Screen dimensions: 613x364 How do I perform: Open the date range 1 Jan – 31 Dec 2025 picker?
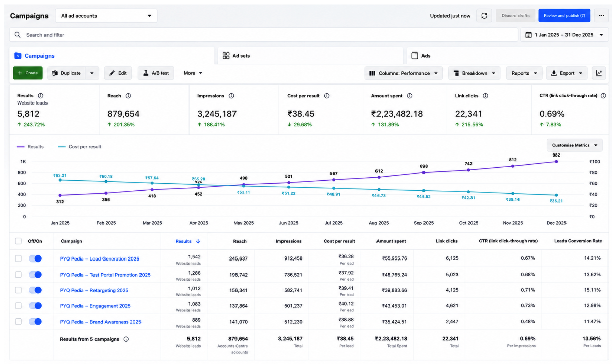click(x=564, y=35)
